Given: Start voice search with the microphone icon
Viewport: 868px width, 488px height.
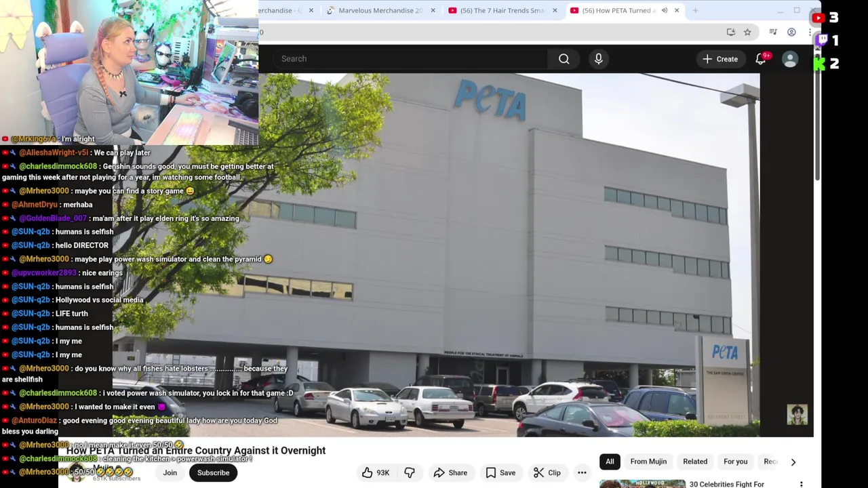Looking at the screenshot, I should click(x=598, y=59).
